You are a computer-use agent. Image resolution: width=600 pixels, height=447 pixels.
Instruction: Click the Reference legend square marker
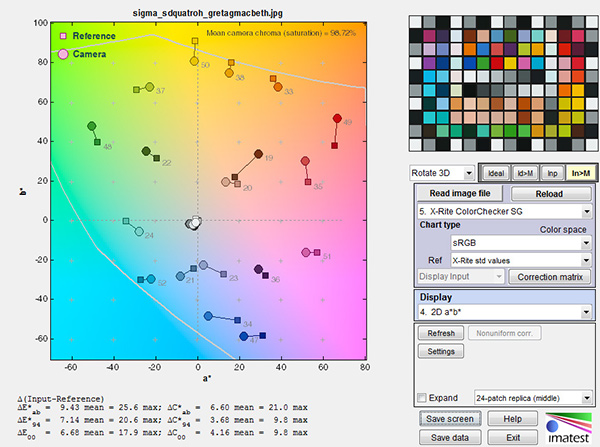pos(63,36)
